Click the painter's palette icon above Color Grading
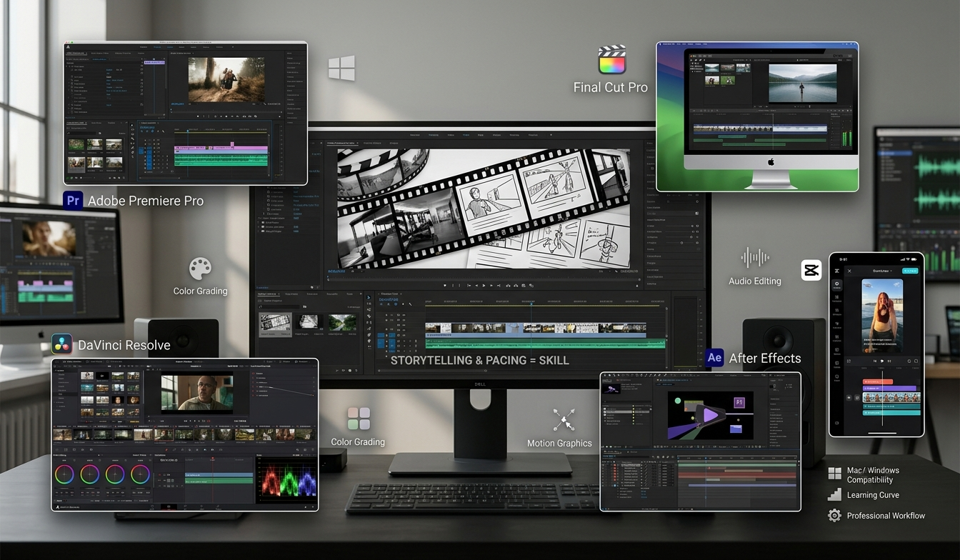The width and height of the screenshot is (960, 560). pos(200,269)
